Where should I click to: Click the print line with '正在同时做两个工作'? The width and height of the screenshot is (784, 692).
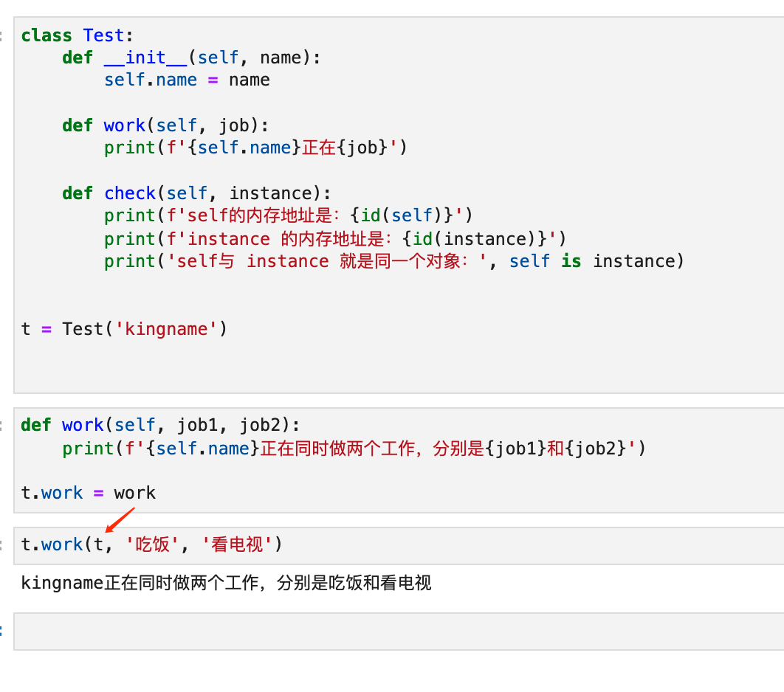[354, 448]
